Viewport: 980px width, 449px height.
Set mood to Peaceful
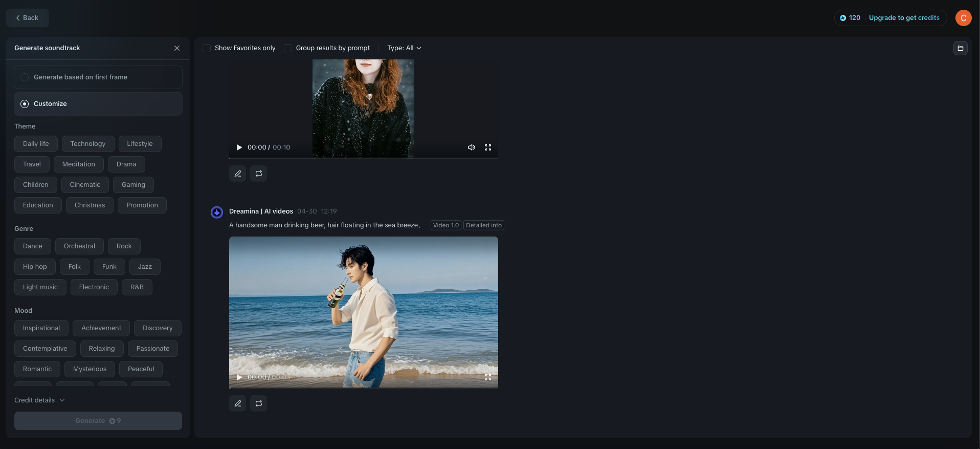point(141,369)
